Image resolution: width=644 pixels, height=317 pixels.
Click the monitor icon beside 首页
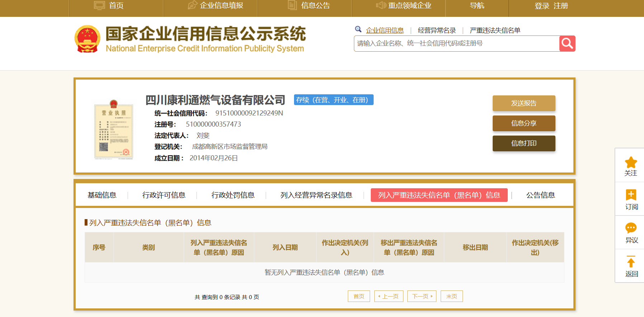pyautogui.click(x=99, y=5)
